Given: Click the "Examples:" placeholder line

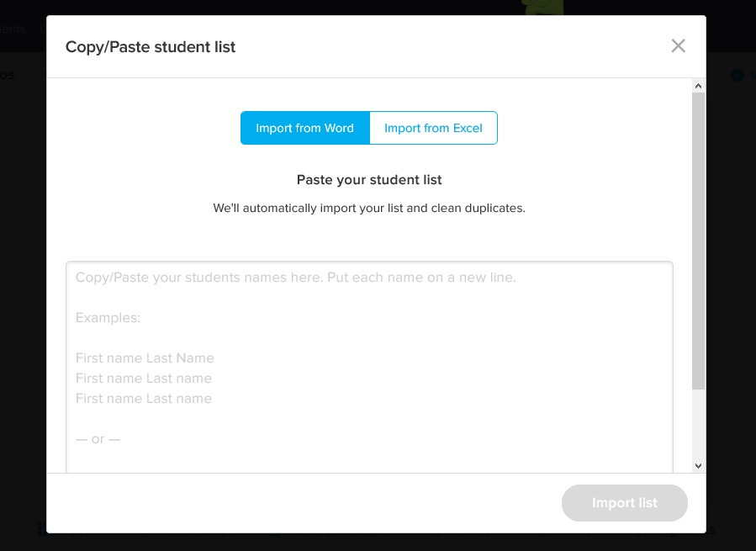Looking at the screenshot, I should pos(108,318).
